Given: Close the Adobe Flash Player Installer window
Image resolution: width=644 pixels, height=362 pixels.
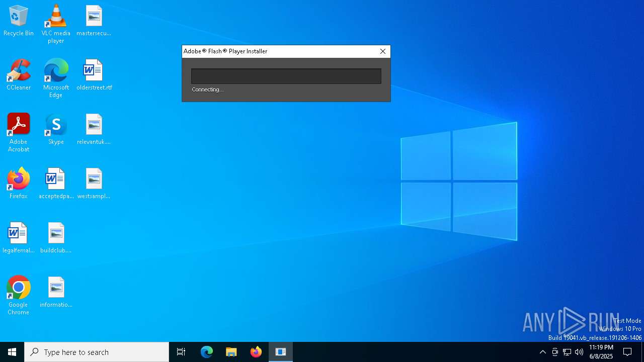Looking at the screenshot, I should pyautogui.click(x=383, y=51).
